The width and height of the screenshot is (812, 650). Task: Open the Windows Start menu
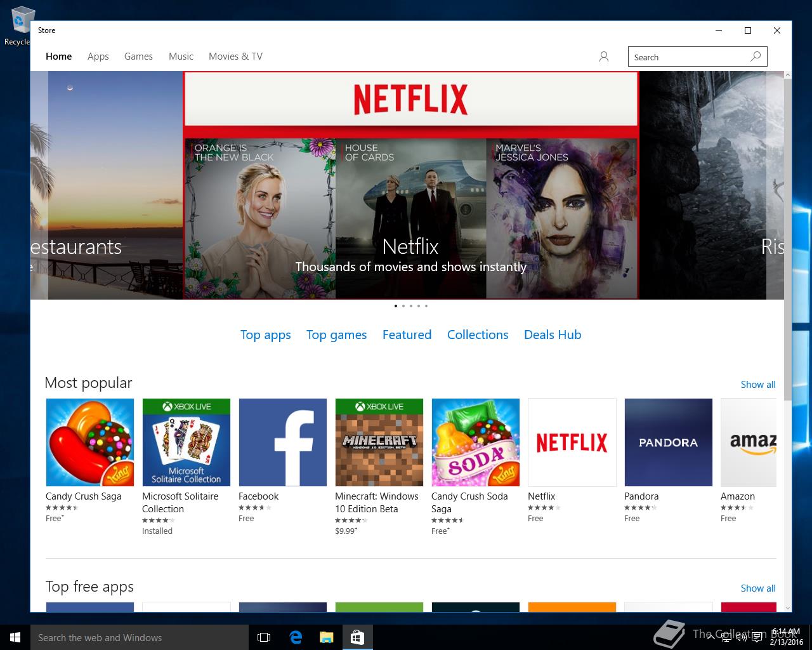point(15,637)
